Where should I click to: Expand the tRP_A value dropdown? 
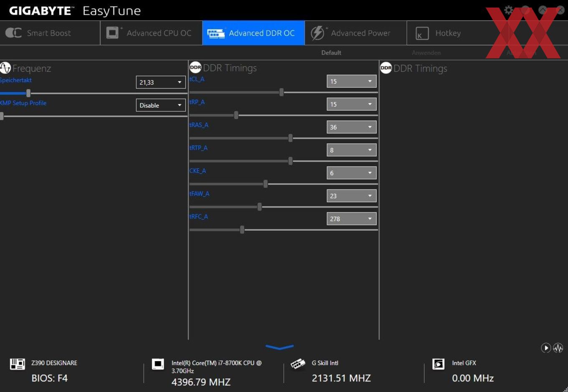pos(351,104)
